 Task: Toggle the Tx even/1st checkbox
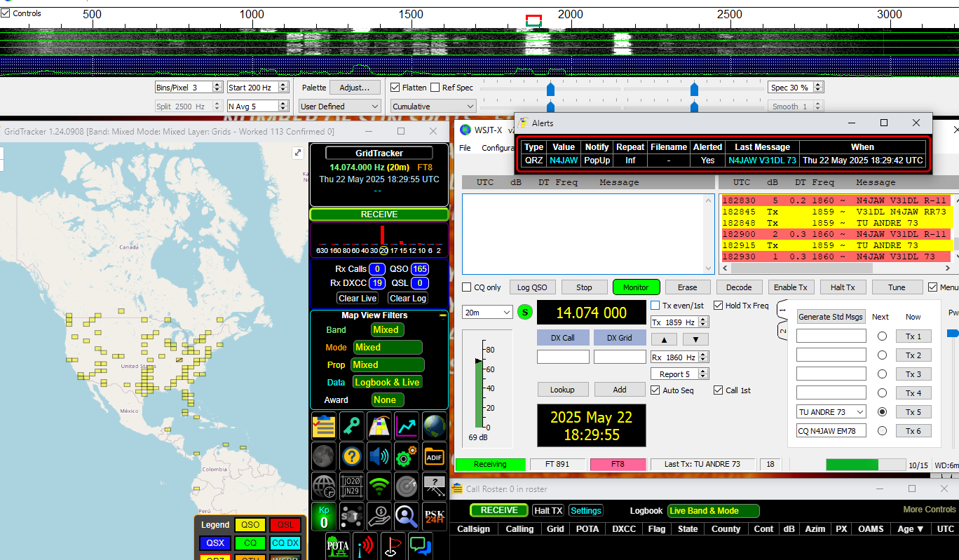click(x=655, y=306)
